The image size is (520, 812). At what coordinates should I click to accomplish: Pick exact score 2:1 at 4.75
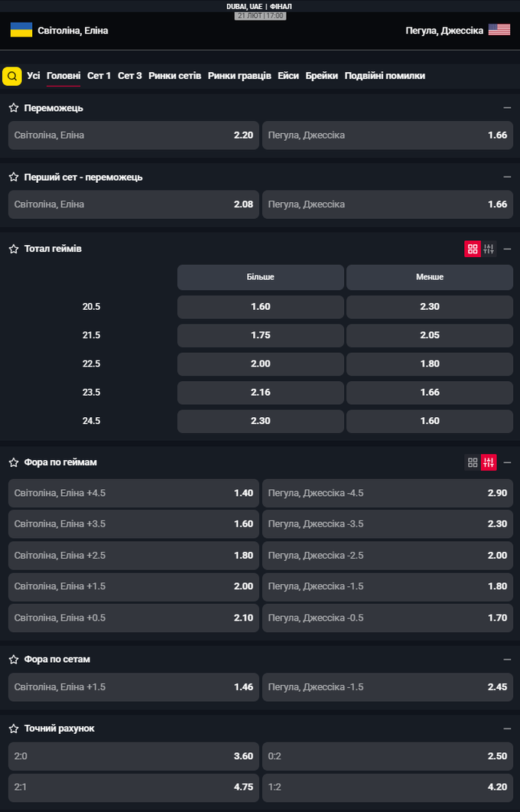[134, 788]
